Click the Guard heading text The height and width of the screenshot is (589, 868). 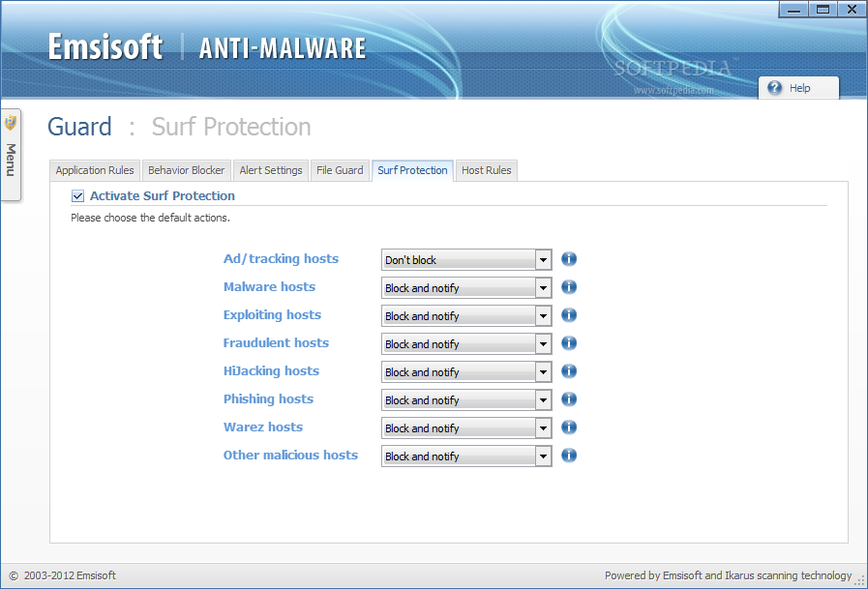pos(79,127)
